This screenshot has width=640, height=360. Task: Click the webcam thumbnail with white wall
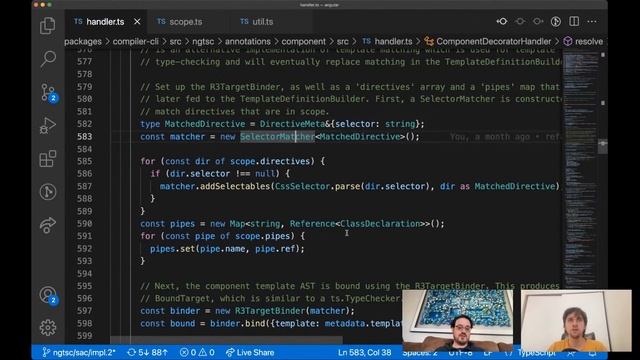click(x=576, y=320)
